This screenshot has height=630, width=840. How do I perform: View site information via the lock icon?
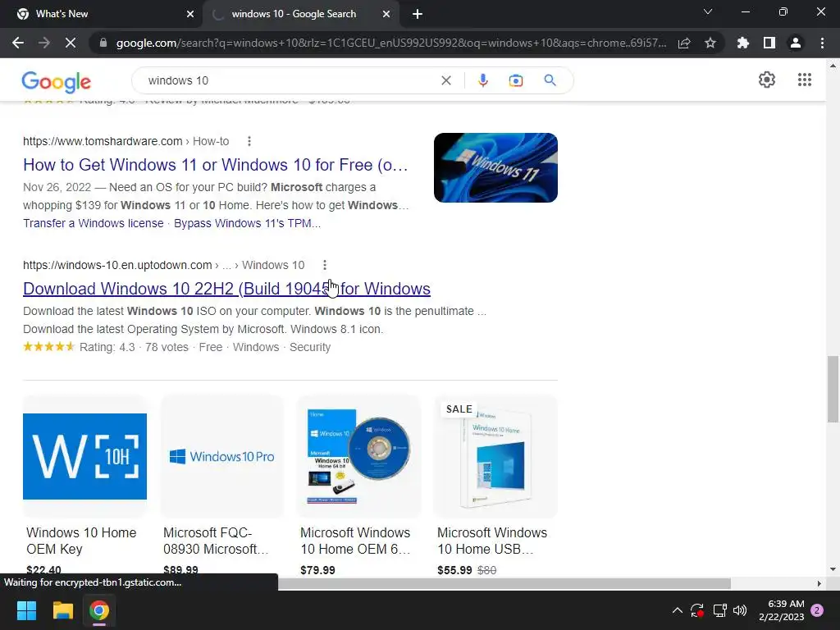(x=103, y=43)
